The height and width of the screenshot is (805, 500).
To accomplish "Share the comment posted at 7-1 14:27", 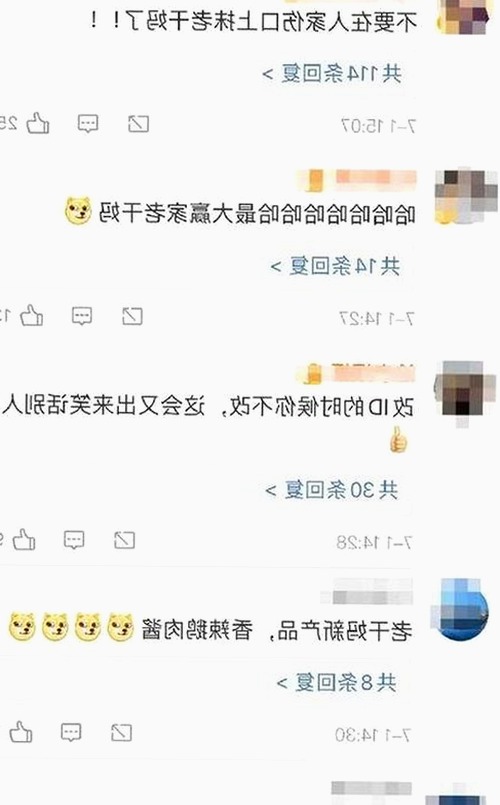I will point(132,316).
